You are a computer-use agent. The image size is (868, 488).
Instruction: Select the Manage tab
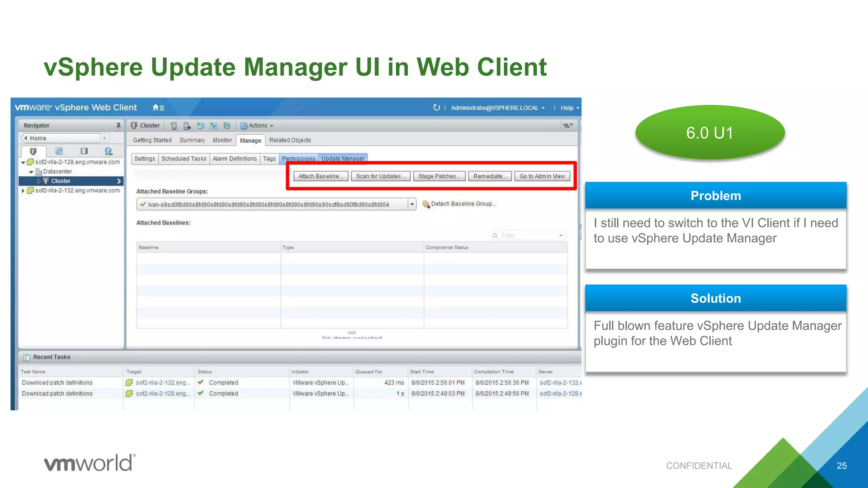tap(250, 141)
